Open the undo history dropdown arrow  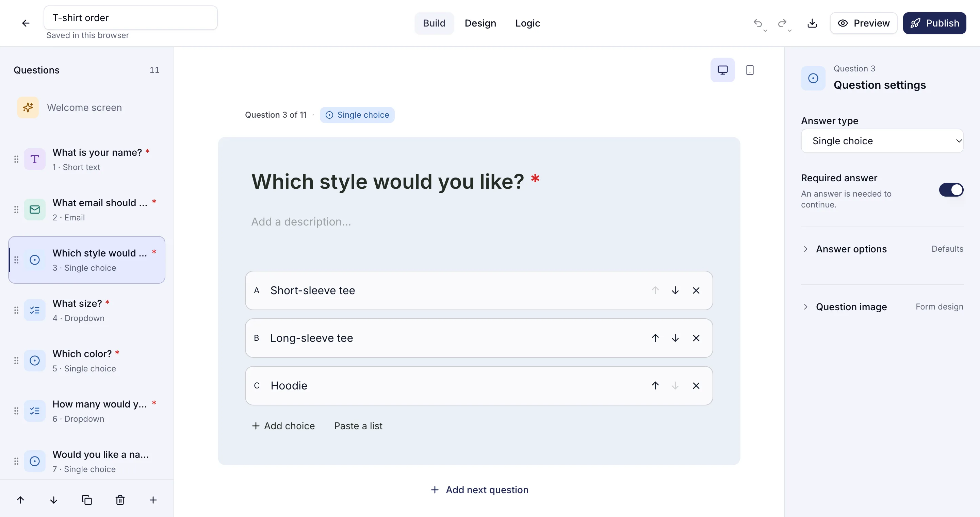(x=765, y=31)
